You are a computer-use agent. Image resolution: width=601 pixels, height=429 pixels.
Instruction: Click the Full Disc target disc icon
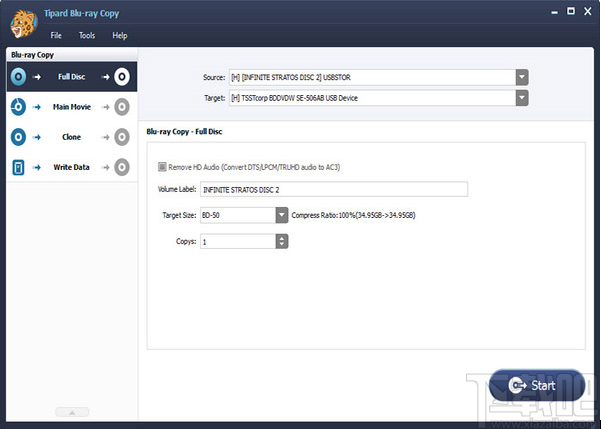[x=122, y=77]
